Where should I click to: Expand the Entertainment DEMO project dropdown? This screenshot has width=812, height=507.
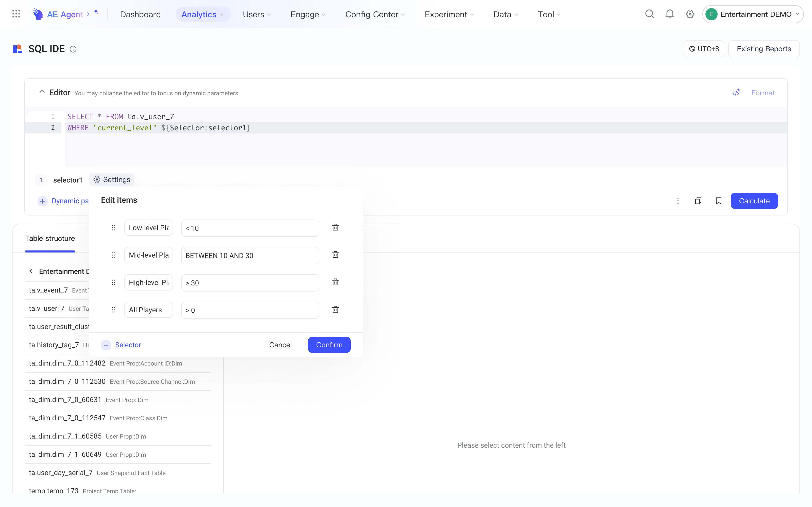coord(753,14)
